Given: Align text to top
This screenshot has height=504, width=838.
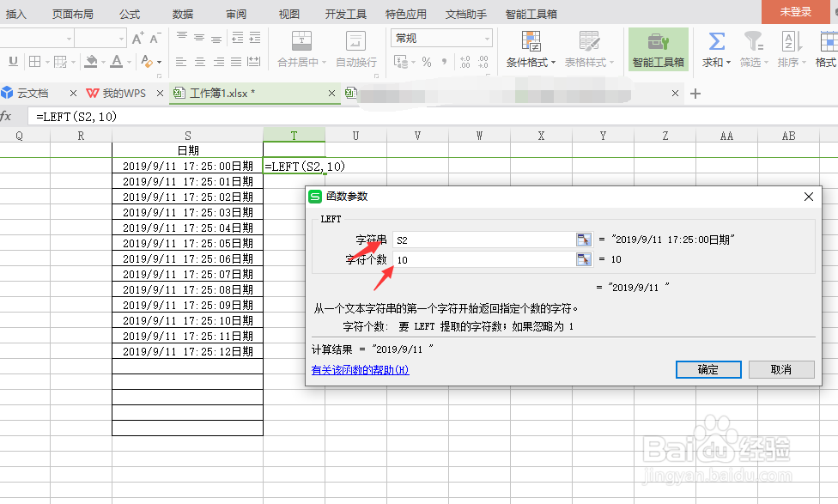Looking at the screenshot, I should click(x=182, y=37).
